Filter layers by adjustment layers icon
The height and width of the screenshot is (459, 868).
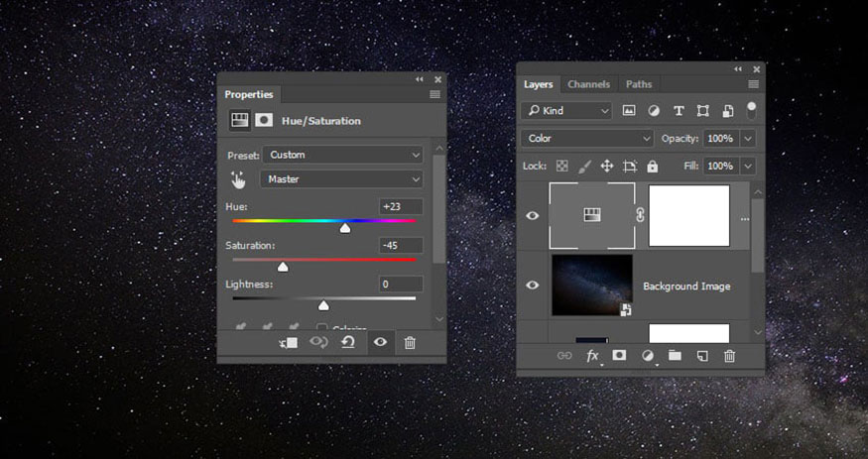pos(654,111)
